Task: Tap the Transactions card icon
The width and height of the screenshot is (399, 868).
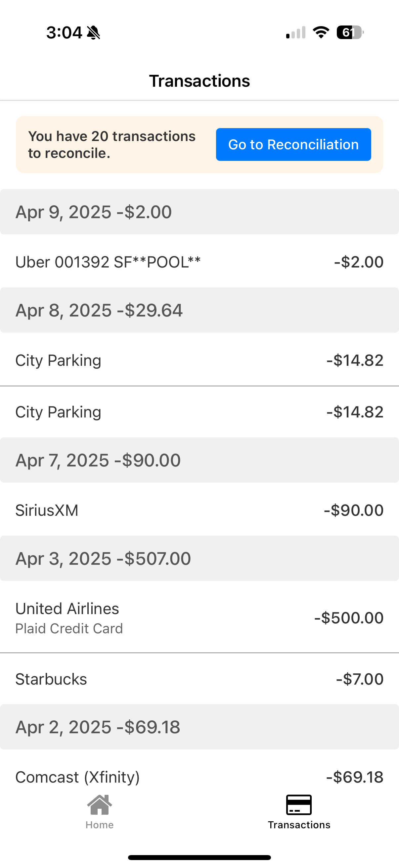Action: point(299,805)
